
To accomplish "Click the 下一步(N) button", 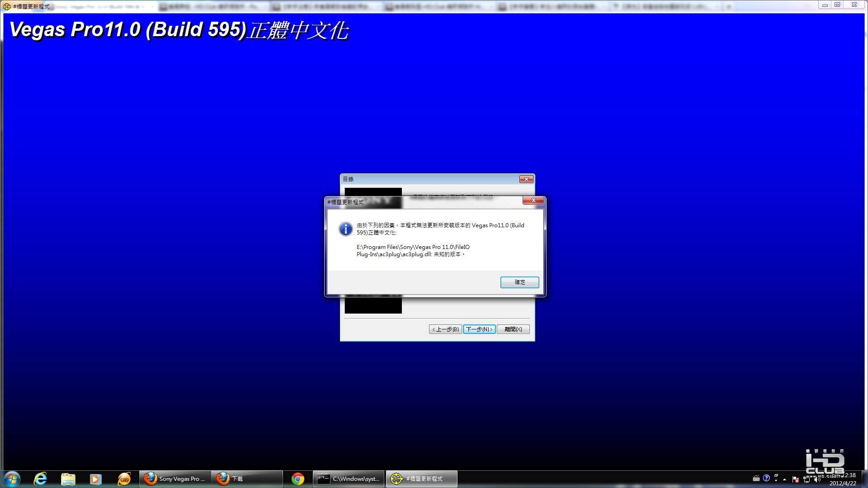I will pyautogui.click(x=479, y=329).
